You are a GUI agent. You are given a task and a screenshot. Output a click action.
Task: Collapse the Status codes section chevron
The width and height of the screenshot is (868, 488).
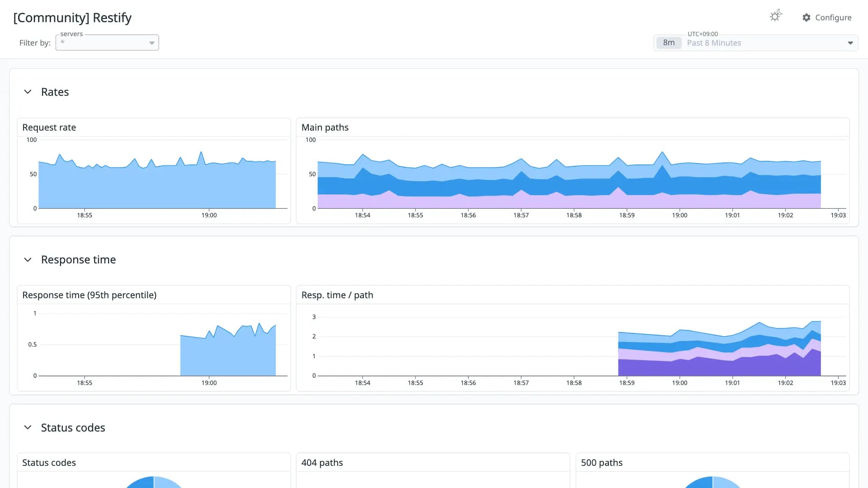pyautogui.click(x=28, y=427)
